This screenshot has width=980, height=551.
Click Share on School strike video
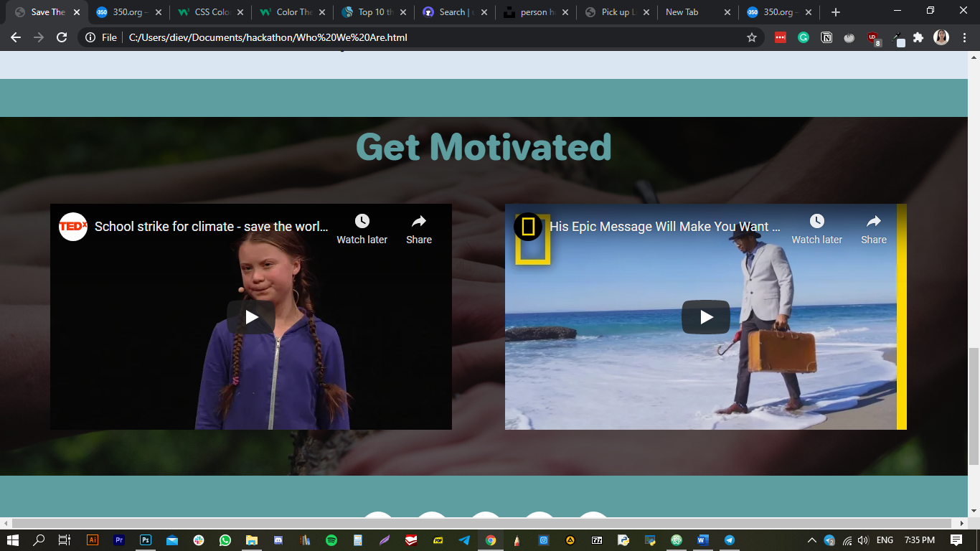(419, 230)
